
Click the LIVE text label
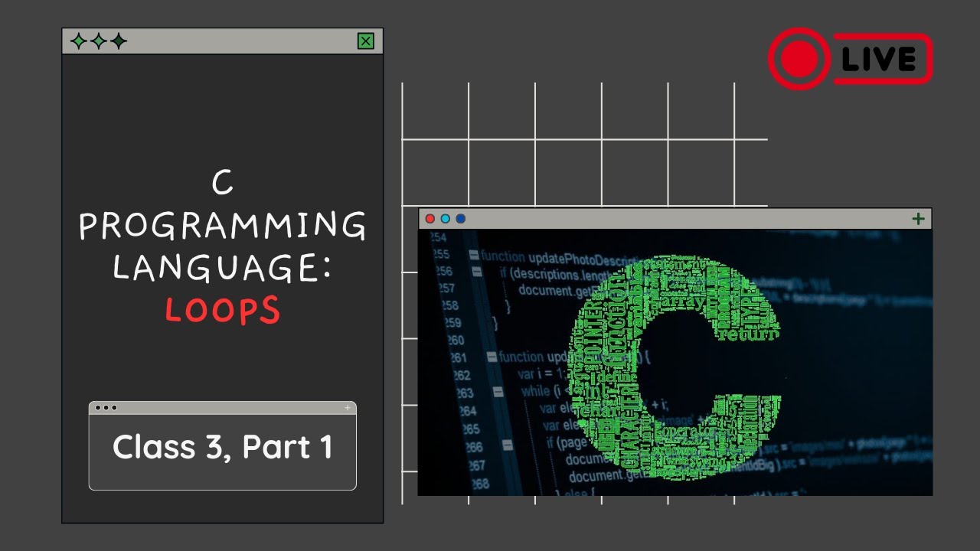879,59
